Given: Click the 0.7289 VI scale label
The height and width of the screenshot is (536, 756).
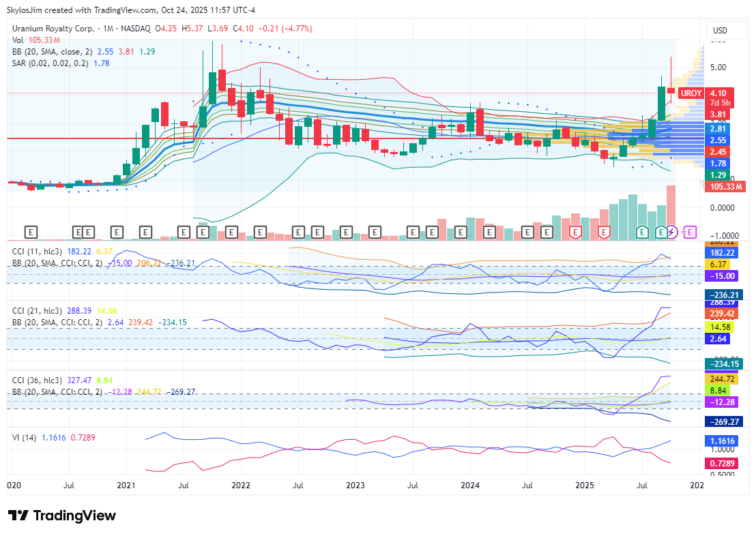Looking at the screenshot, I should (722, 463).
